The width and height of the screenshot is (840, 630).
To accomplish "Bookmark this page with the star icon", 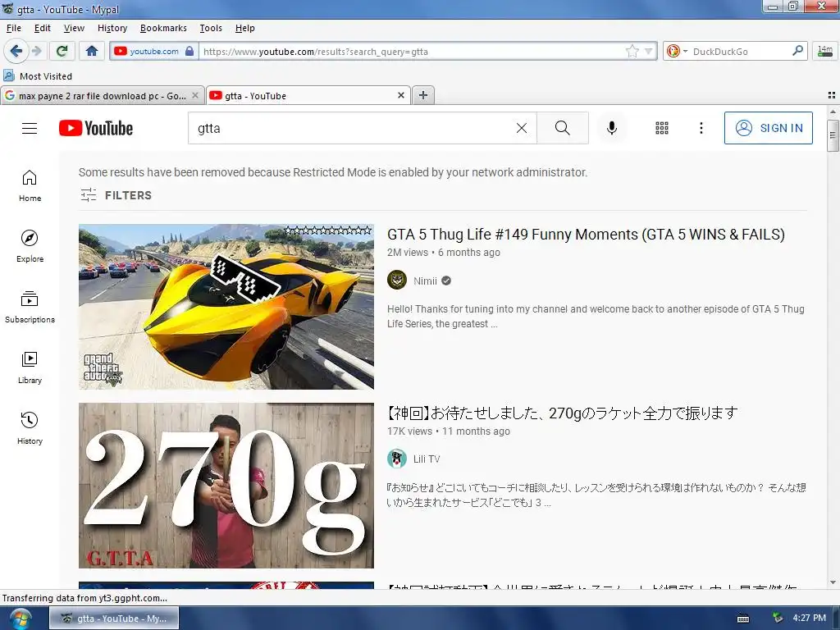I will (632, 52).
